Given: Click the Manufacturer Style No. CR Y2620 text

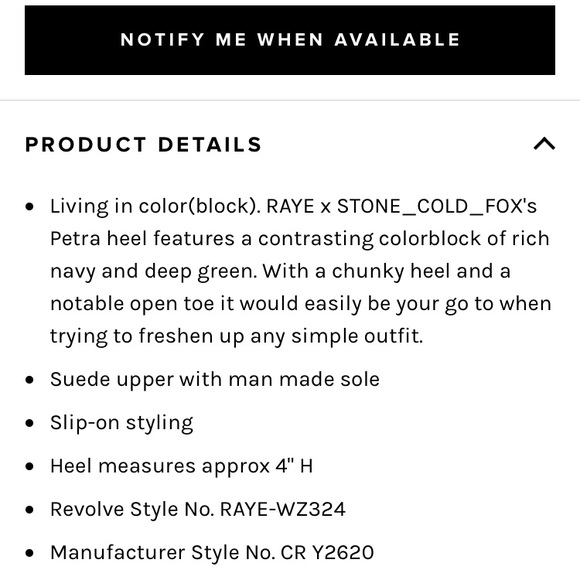Looking at the screenshot, I should tap(212, 552).
